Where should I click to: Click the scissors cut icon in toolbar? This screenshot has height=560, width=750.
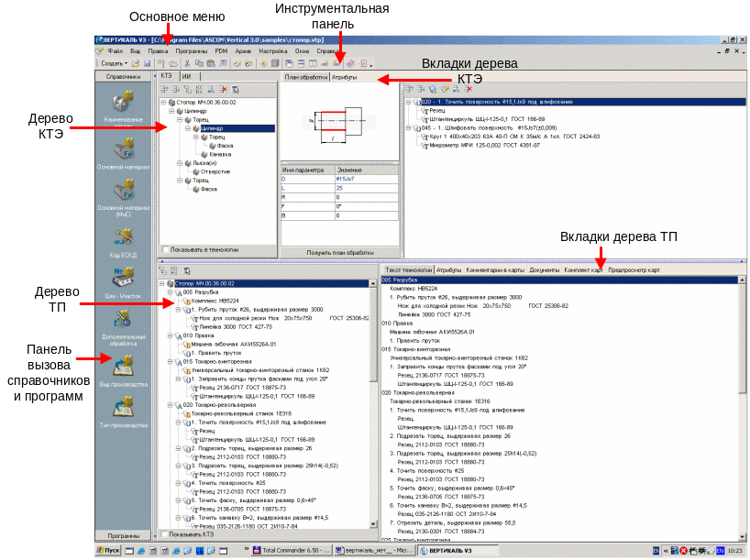tap(187, 64)
